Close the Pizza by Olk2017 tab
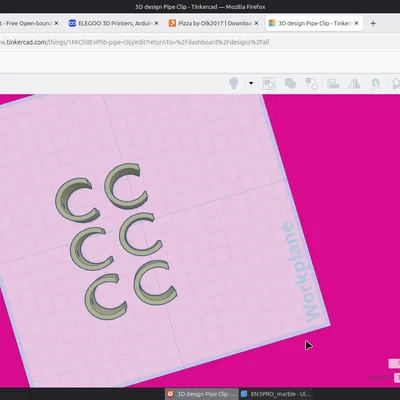 (x=256, y=23)
